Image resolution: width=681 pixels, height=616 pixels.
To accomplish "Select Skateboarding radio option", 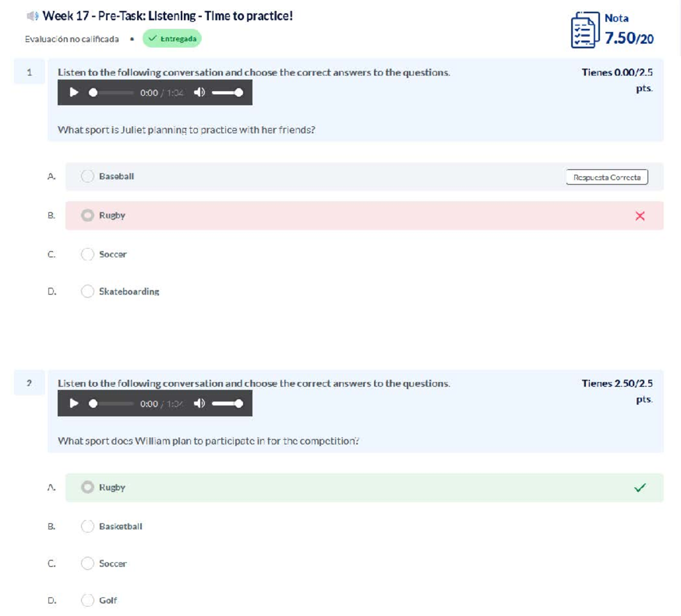I will click(x=87, y=291).
